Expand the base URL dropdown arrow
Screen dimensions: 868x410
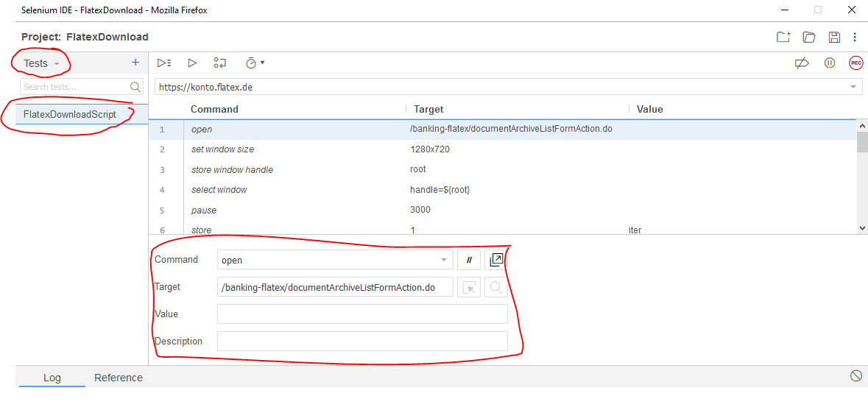pyautogui.click(x=853, y=87)
